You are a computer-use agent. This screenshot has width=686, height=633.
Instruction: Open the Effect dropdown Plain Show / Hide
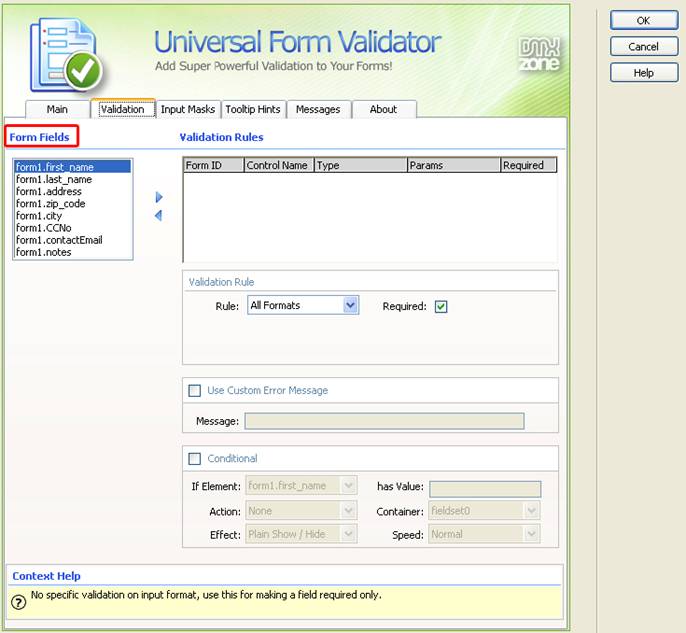pyautogui.click(x=301, y=534)
